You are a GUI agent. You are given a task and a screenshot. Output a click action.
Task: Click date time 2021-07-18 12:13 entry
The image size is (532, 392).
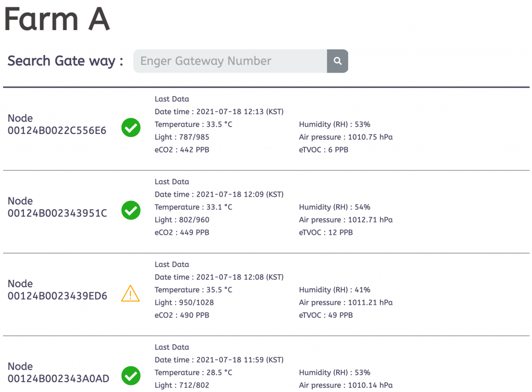coord(219,112)
